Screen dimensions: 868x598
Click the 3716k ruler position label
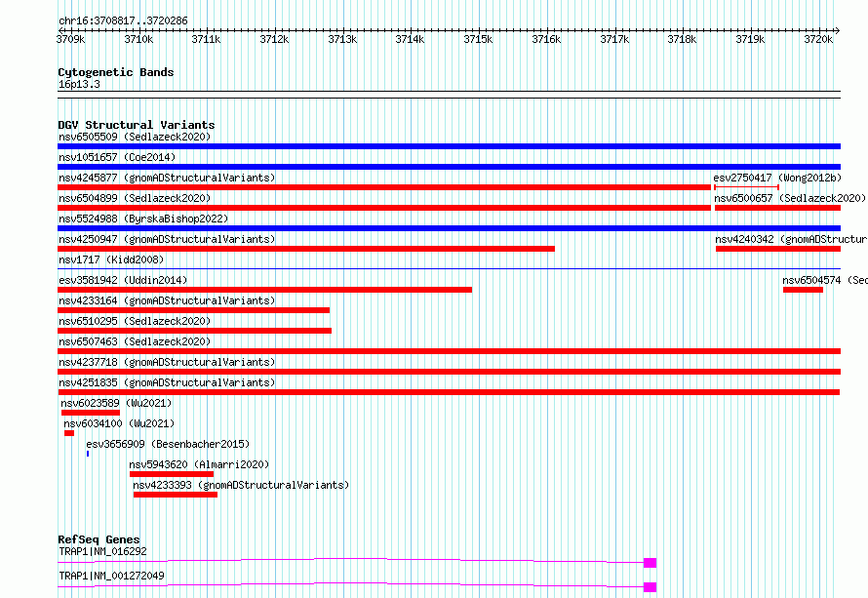pos(546,39)
